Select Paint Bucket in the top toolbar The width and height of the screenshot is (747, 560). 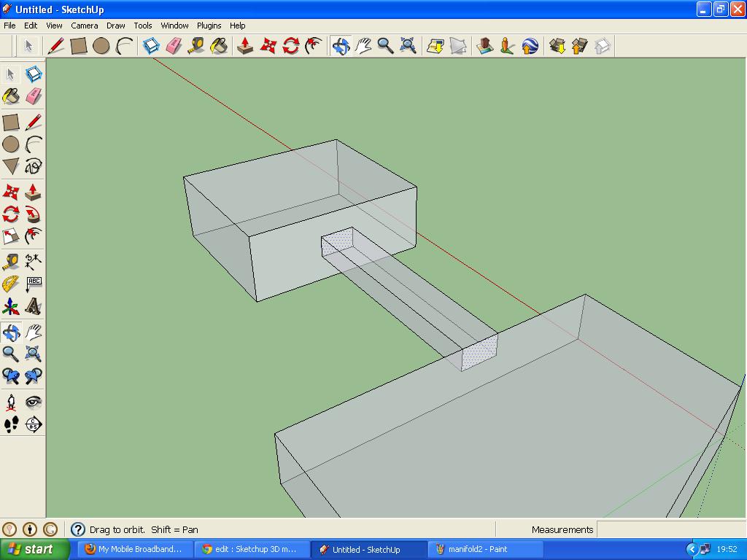(219, 46)
